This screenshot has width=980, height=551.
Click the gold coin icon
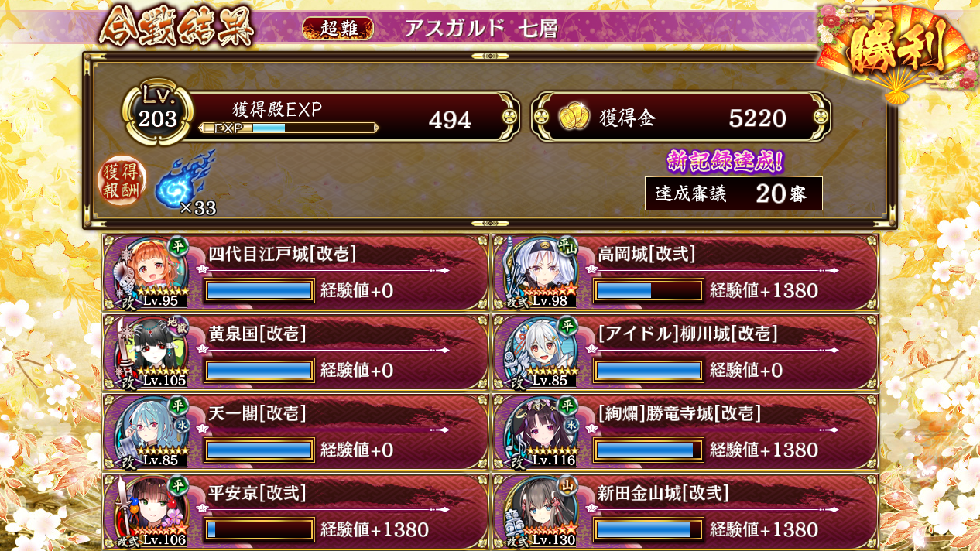coord(574,118)
